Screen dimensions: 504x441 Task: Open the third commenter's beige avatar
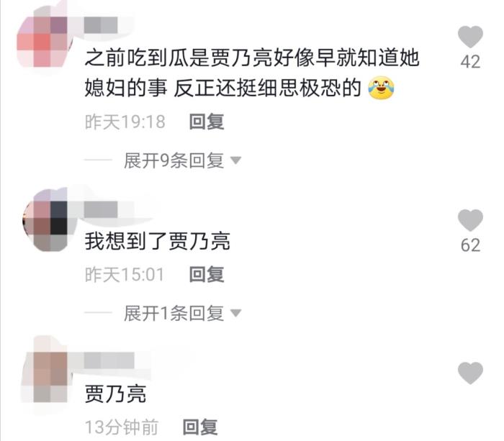tap(45, 376)
